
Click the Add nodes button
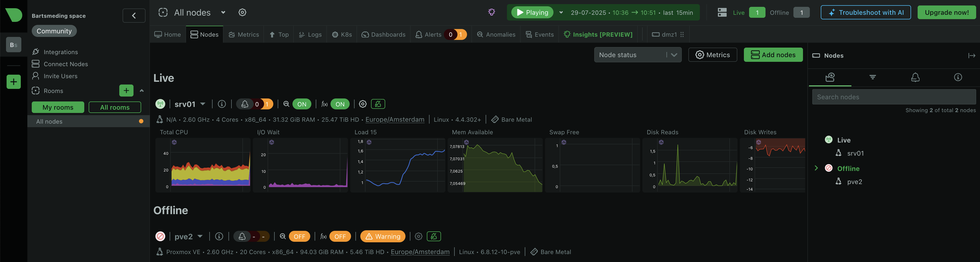pyautogui.click(x=773, y=55)
